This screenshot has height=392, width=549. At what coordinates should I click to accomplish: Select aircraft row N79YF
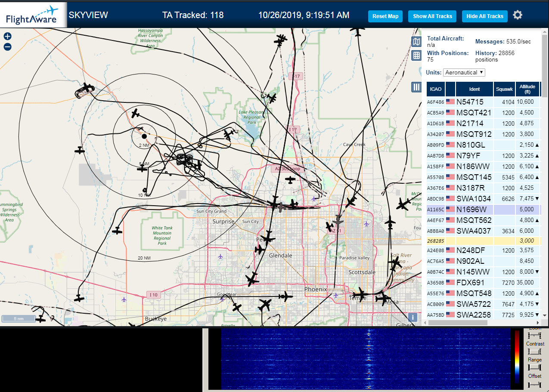coord(484,156)
